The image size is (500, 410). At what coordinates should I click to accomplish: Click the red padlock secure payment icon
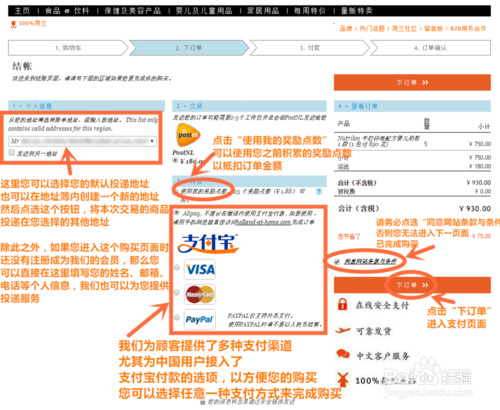tap(342, 304)
